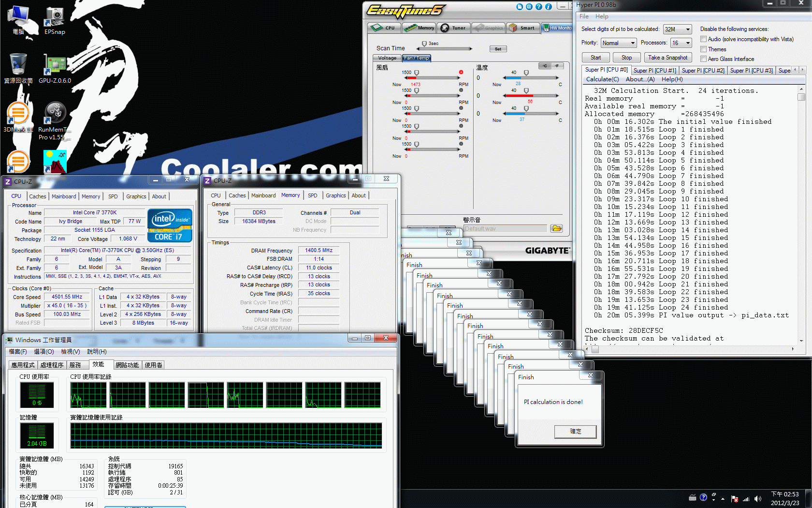Image resolution: width=812 pixels, height=508 pixels.
Task: Open the Smart tab in EasyTune6
Action: pos(523,28)
